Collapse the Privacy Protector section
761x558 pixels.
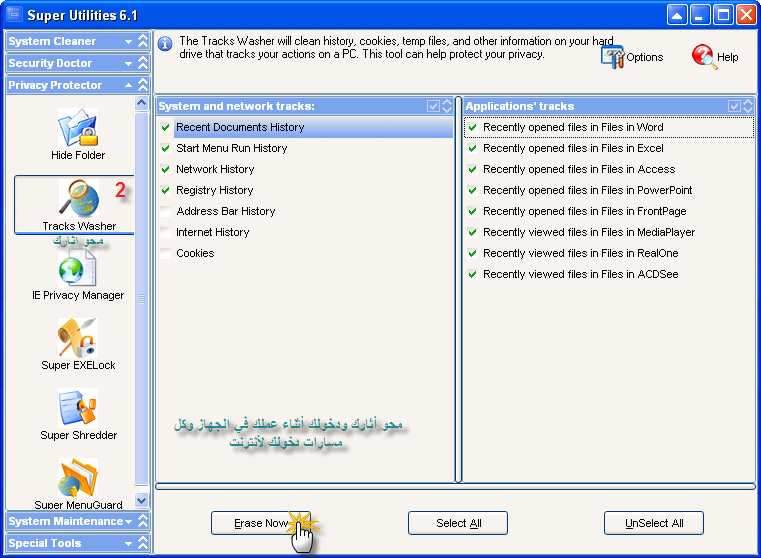coord(128,85)
